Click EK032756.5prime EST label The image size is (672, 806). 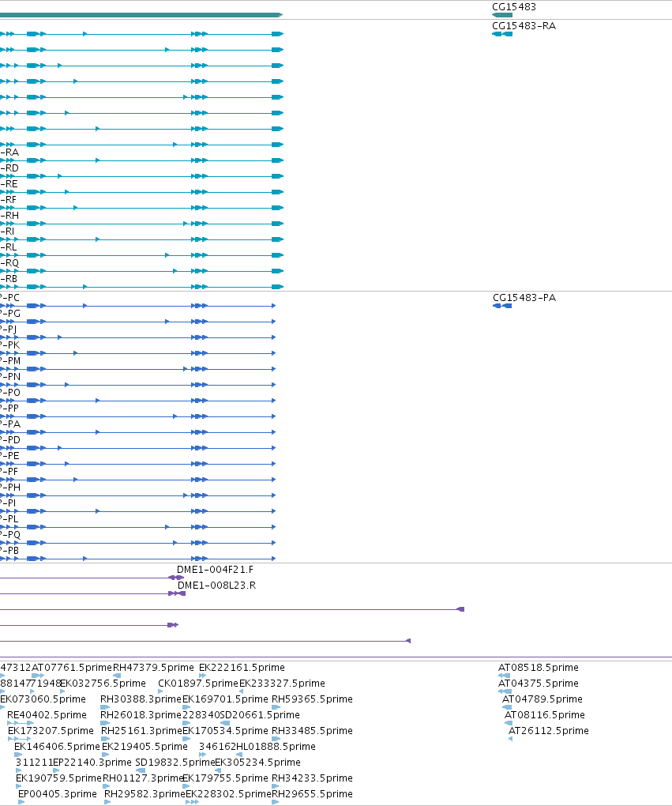point(103,684)
